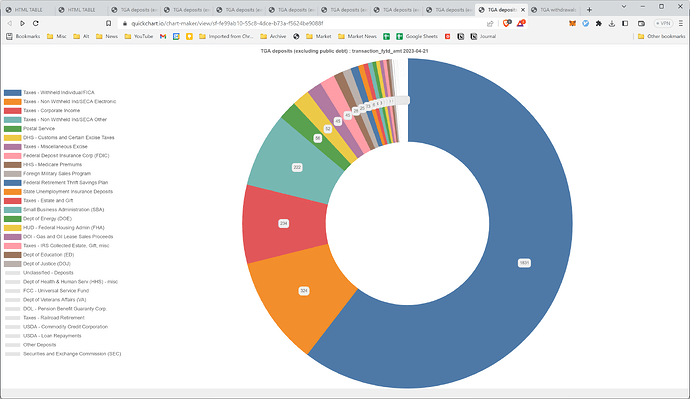
Task: Click legend text HUD - Federal Housing Admin (FHA)
Action: click(x=64, y=228)
